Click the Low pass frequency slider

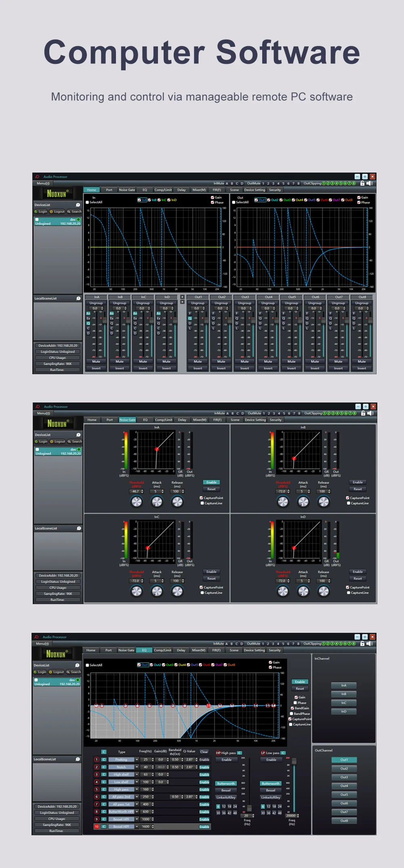pos(294,761)
